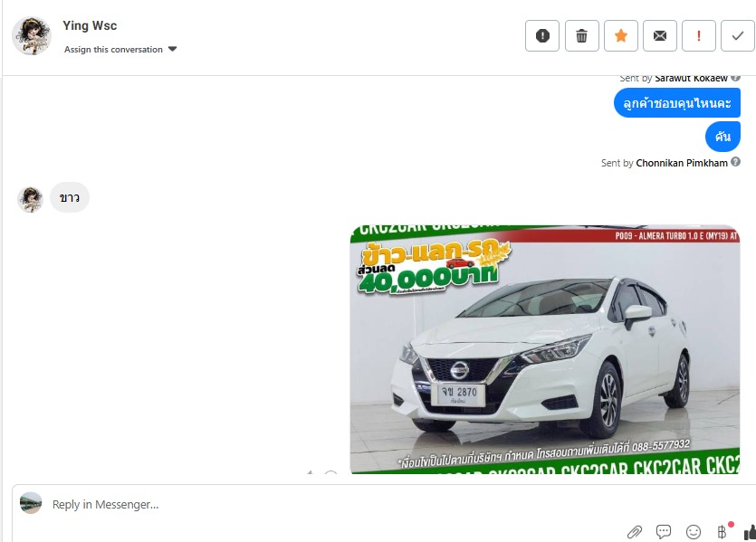Open saved replies speech bubble icon
The image size is (756, 542).
[664, 532]
